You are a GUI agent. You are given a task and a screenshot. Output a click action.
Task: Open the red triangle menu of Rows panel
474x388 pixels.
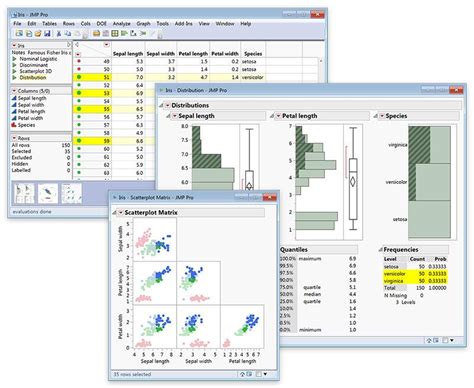14,138
